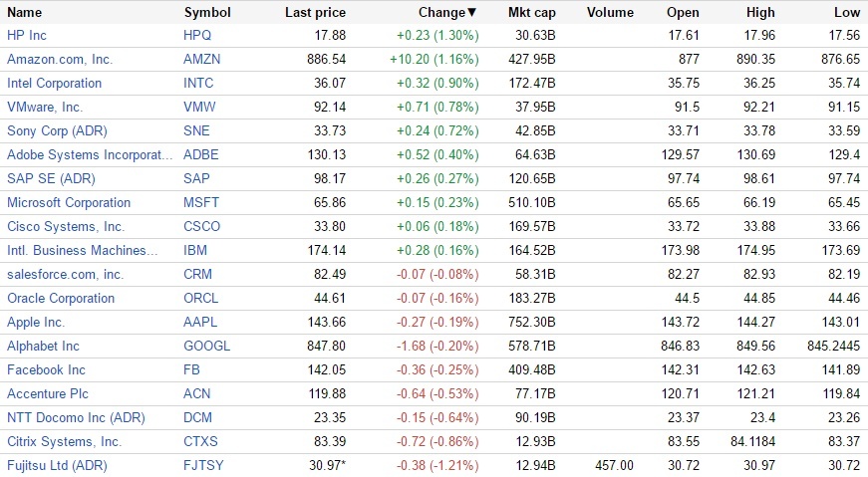Click the ADBE symbol link
Screen dimensions: 868x477
click(x=201, y=154)
